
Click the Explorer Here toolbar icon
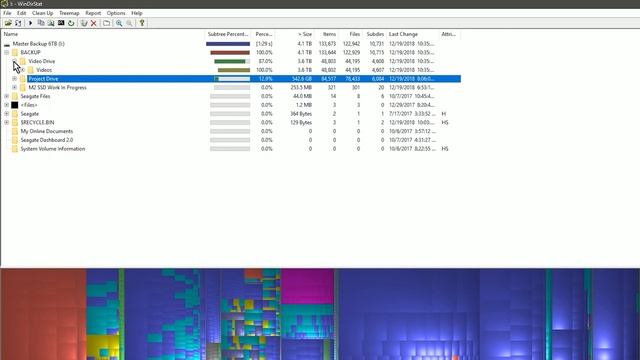(51, 23)
